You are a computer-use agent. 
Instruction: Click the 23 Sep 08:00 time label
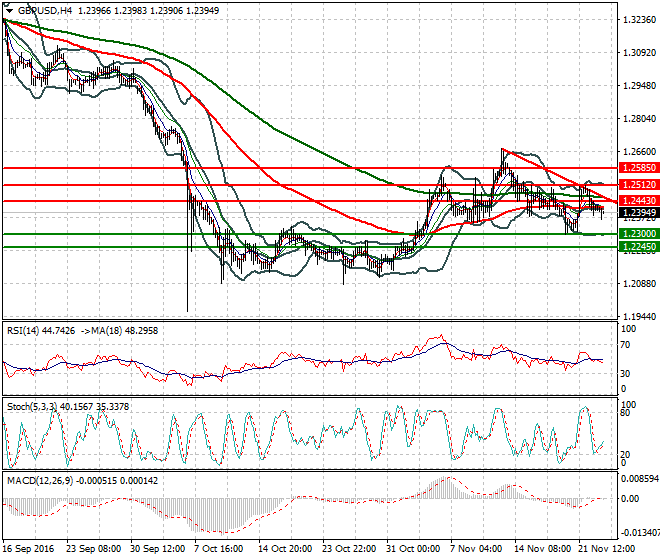(x=93, y=549)
